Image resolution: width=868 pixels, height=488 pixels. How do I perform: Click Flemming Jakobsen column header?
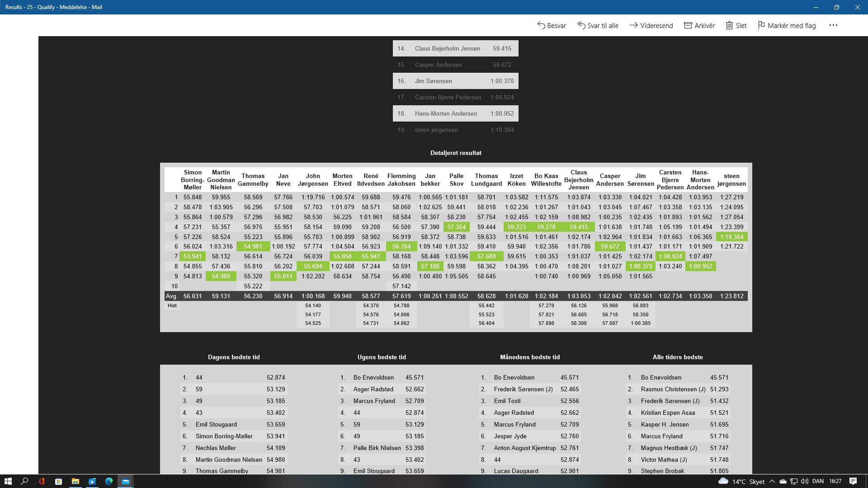401,180
